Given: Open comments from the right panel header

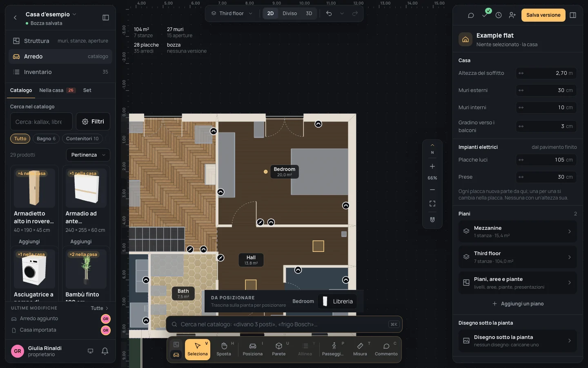Looking at the screenshot, I should coord(471,15).
